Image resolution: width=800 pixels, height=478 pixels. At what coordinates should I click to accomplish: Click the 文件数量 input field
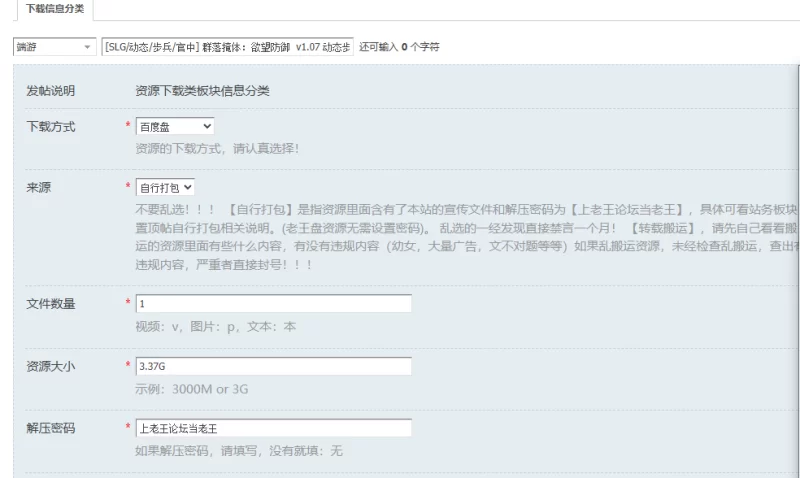click(x=273, y=304)
